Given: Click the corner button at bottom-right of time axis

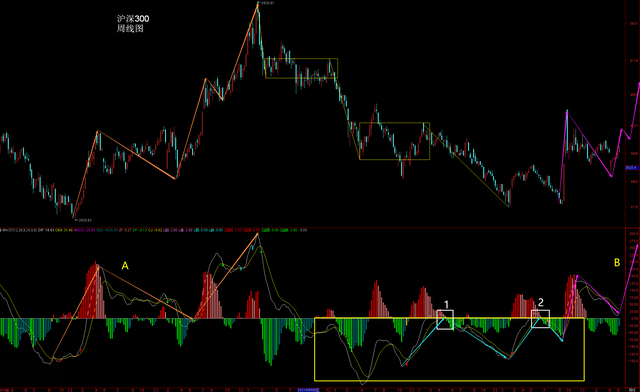Looking at the screenshot, I should tap(631, 390).
